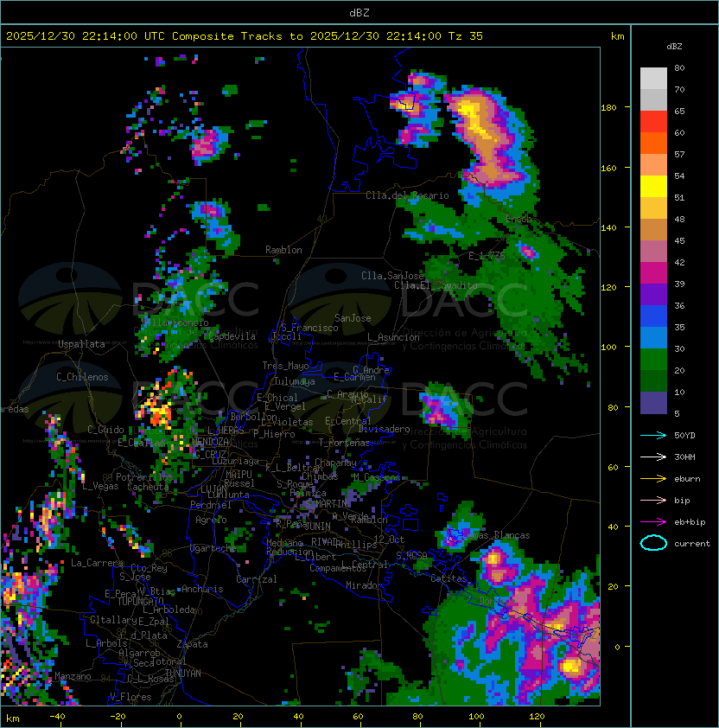
Task: Pick the light gray top swatch of dBZ scale
Action: [x=653, y=78]
